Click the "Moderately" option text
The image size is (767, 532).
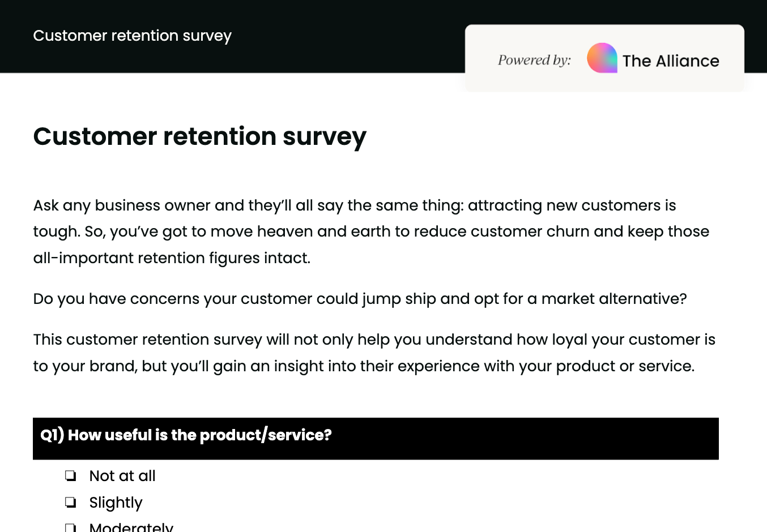click(x=131, y=527)
